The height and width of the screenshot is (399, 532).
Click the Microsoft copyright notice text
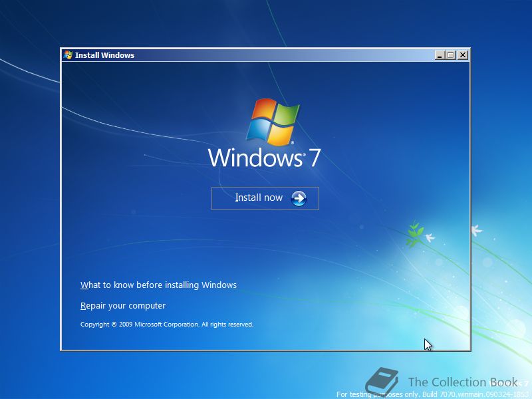click(x=167, y=325)
